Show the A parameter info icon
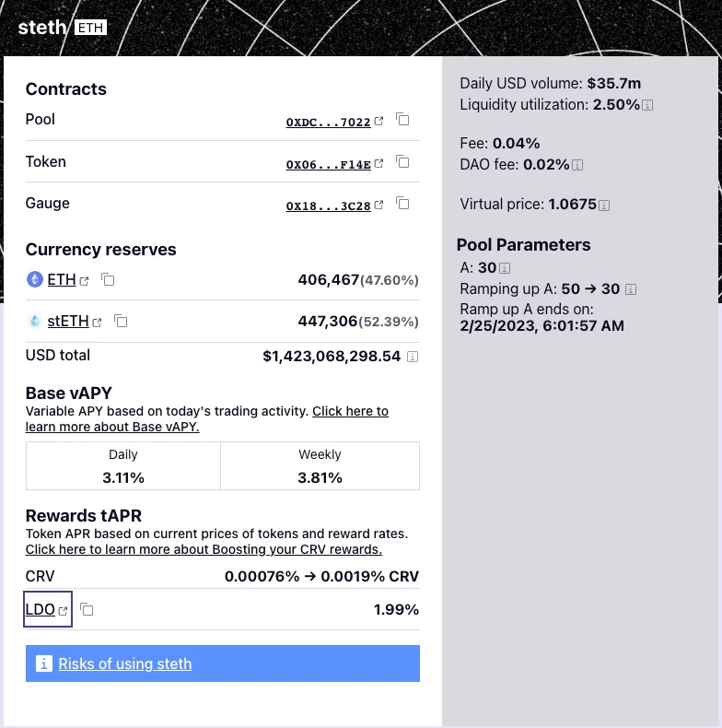The height and width of the screenshot is (728, 722). pos(506,269)
